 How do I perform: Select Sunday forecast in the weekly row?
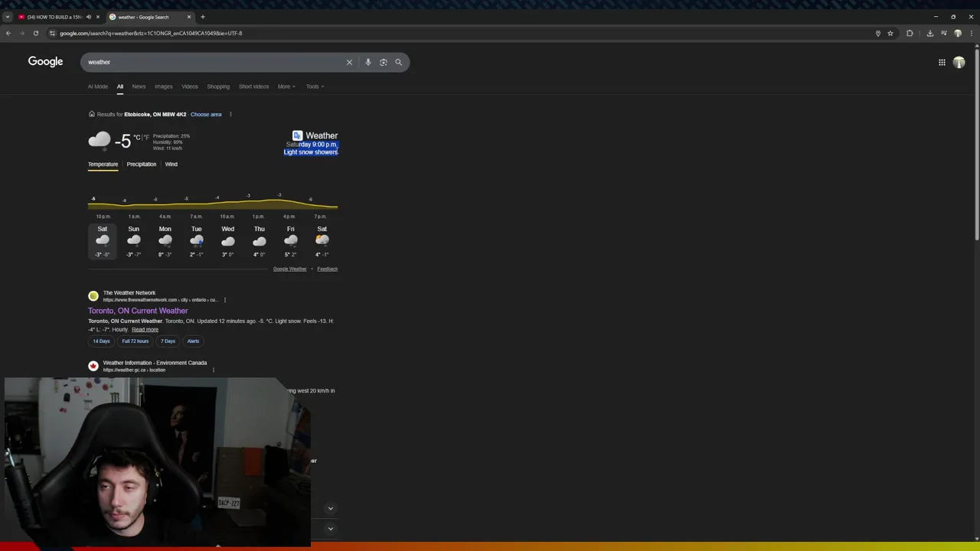[134, 241]
